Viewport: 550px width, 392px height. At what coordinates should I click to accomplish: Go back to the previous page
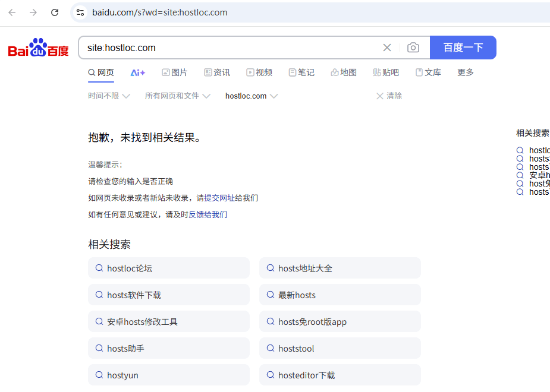pos(12,12)
